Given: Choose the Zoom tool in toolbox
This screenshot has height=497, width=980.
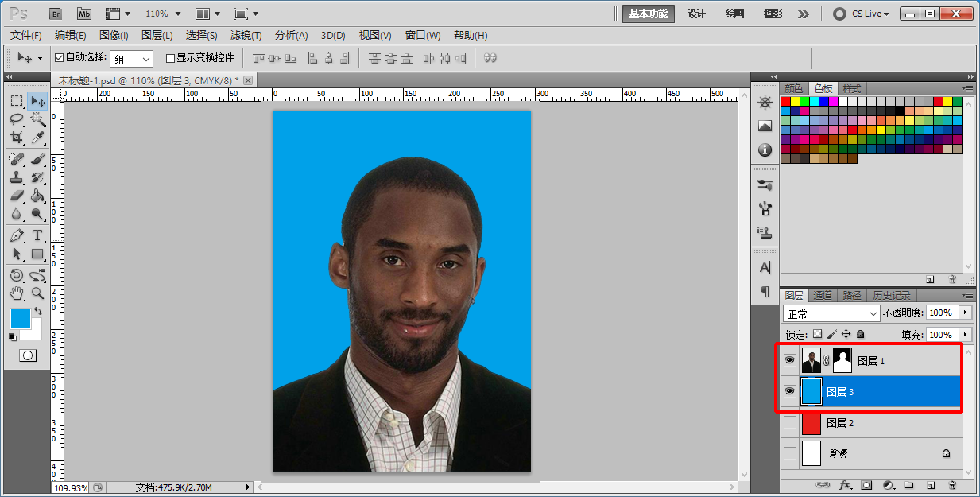Looking at the screenshot, I should (37, 293).
